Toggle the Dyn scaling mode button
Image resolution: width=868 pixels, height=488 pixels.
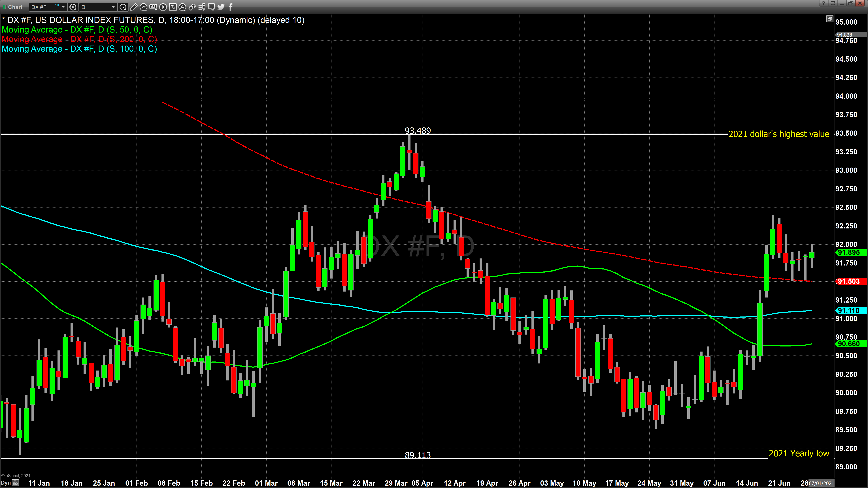tap(6, 483)
